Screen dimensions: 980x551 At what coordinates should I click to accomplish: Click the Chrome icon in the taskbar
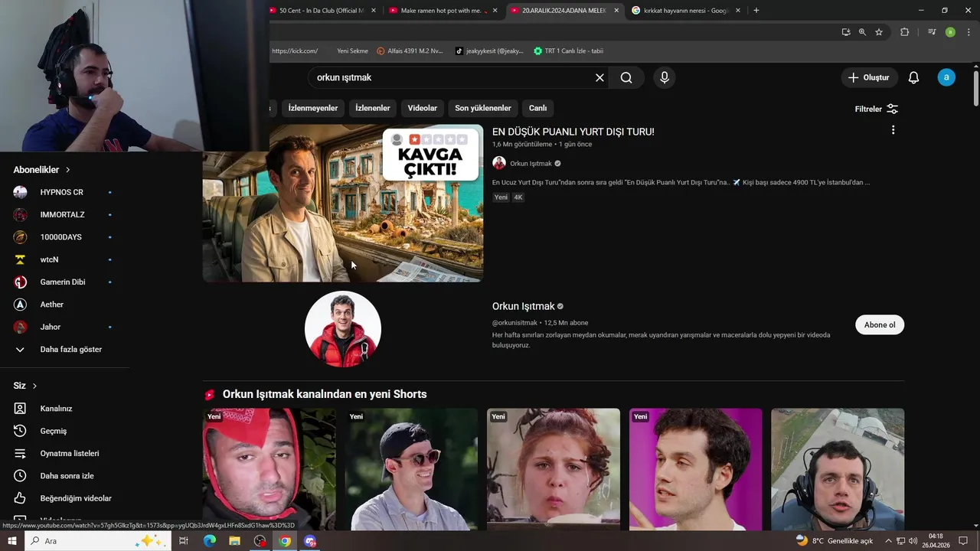[x=285, y=541]
